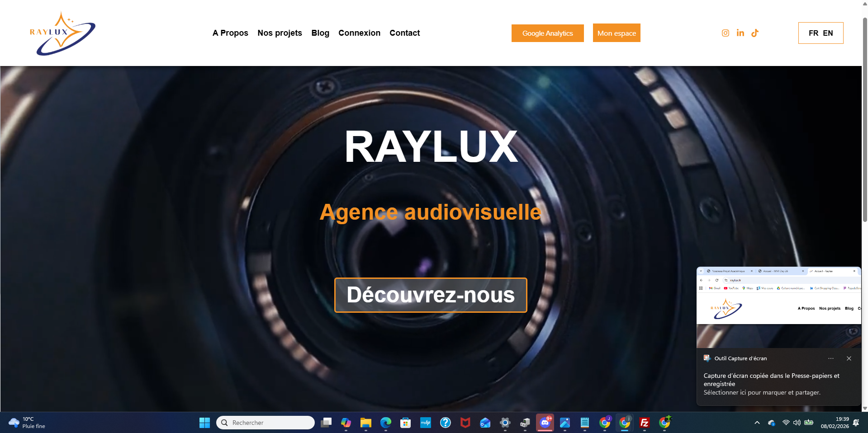Click the Découvrez-nous button
Screen dimensions: 868x433
pos(431,295)
